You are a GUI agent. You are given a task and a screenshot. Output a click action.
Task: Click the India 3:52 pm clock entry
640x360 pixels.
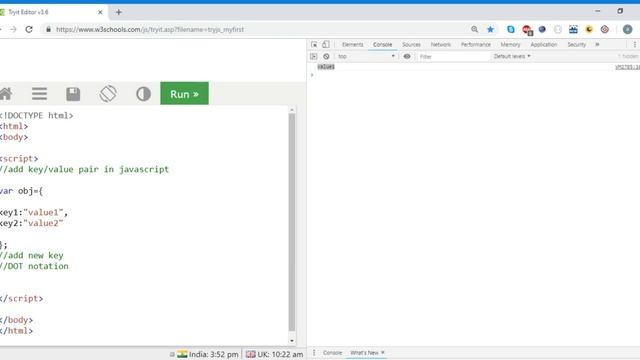(x=209, y=354)
